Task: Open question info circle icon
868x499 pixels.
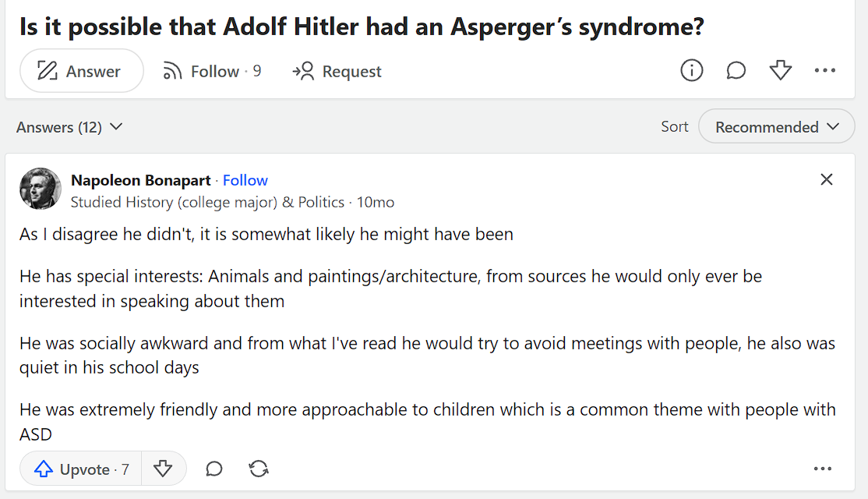Action: [691, 70]
